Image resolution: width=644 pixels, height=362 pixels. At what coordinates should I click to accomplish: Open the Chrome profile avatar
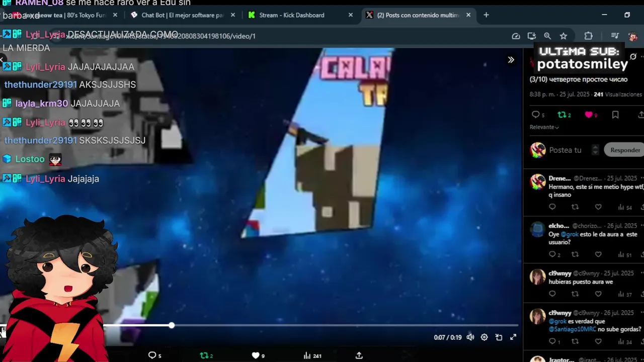633,36
